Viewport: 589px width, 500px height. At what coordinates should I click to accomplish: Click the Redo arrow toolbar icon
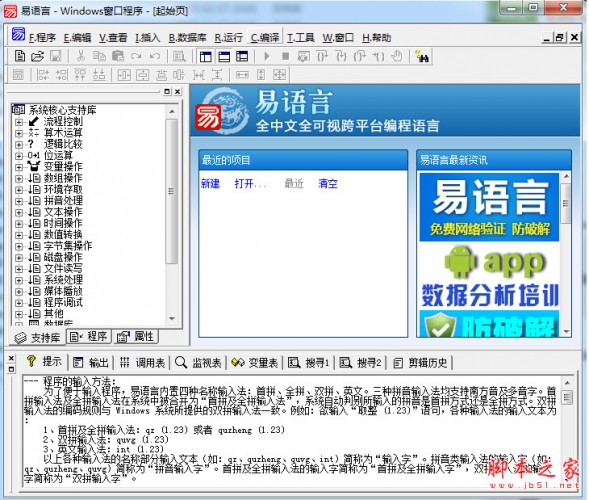136,56
